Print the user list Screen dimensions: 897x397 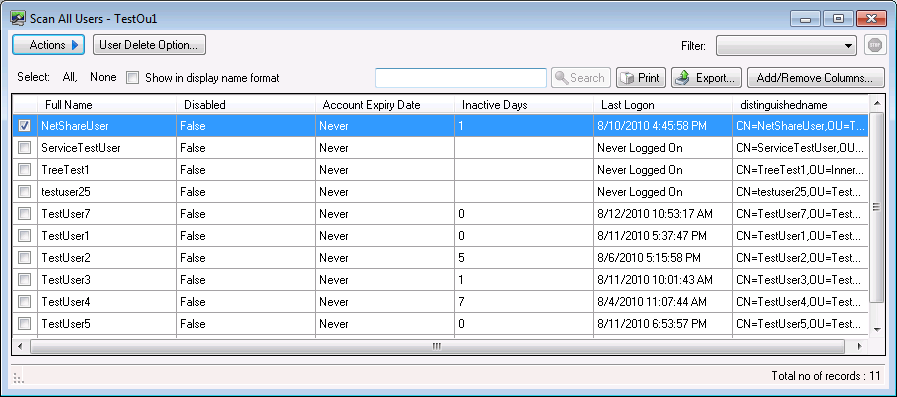point(641,78)
